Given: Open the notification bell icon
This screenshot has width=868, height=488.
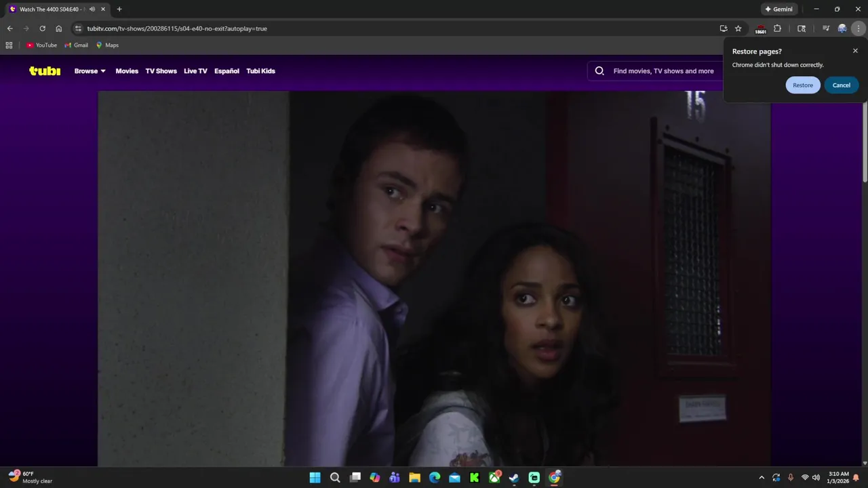Looking at the screenshot, I should pyautogui.click(x=856, y=478).
